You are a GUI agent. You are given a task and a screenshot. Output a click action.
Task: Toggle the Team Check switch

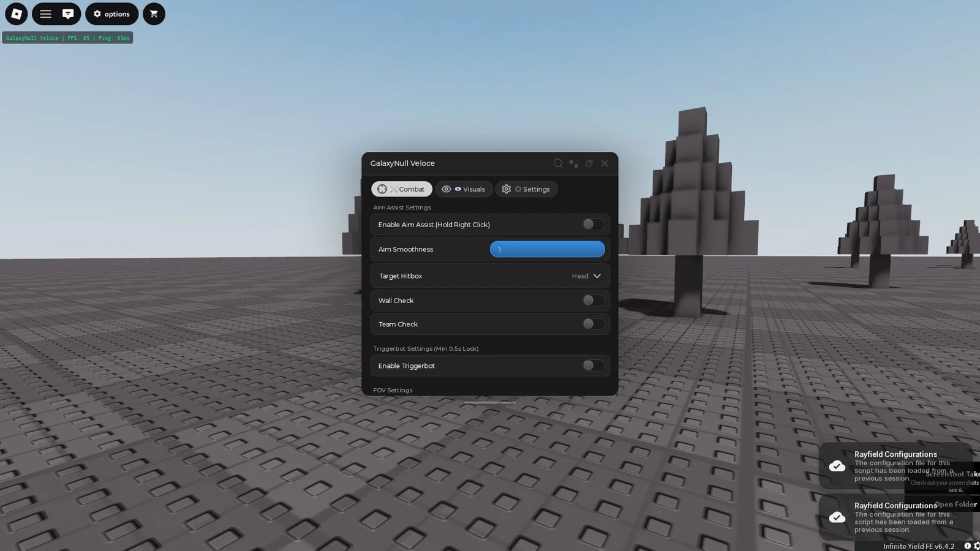(x=593, y=324)
